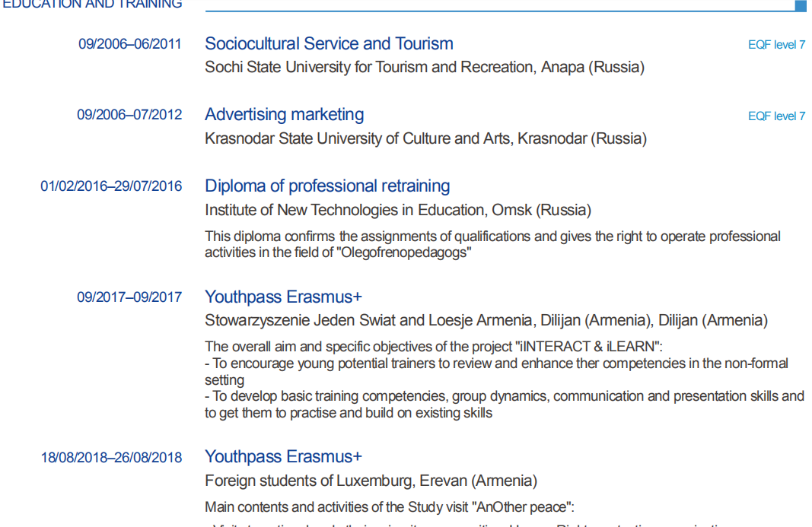Click Youthpass Erasmus+ heading dated 09/2017

coord(283,297)
